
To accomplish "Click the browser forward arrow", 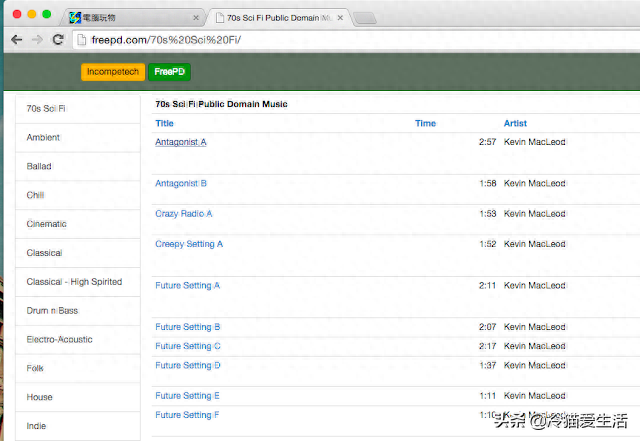I will [37, 39].
